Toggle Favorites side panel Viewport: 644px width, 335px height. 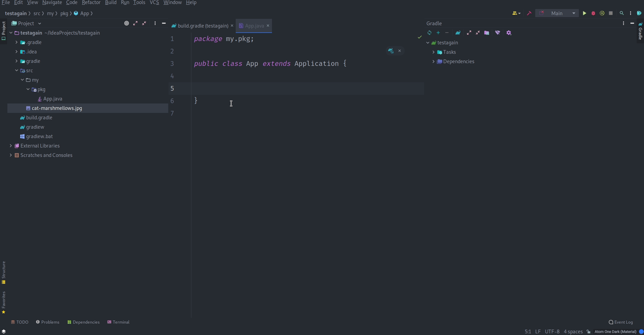click(3, 303)
